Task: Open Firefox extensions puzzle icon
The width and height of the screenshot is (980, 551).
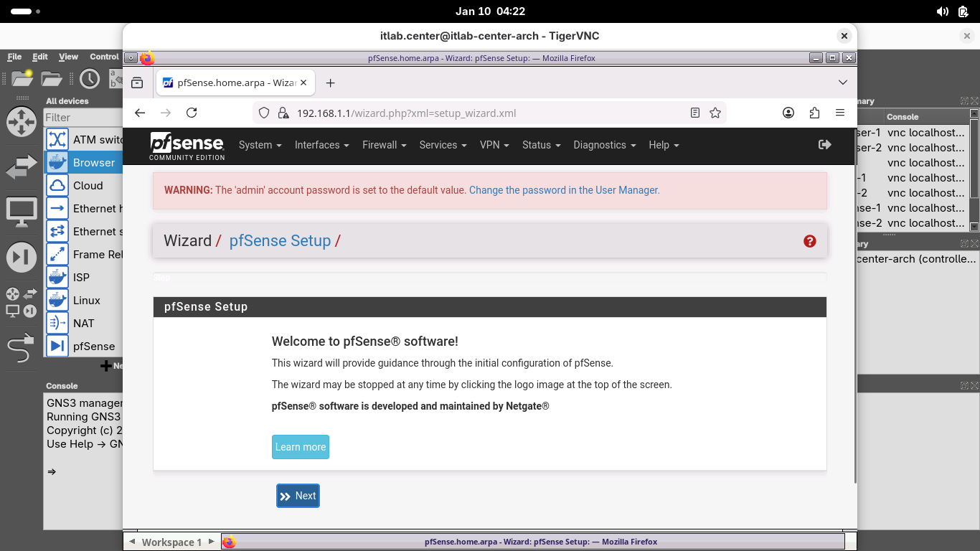Action: (x=814, y=113)
